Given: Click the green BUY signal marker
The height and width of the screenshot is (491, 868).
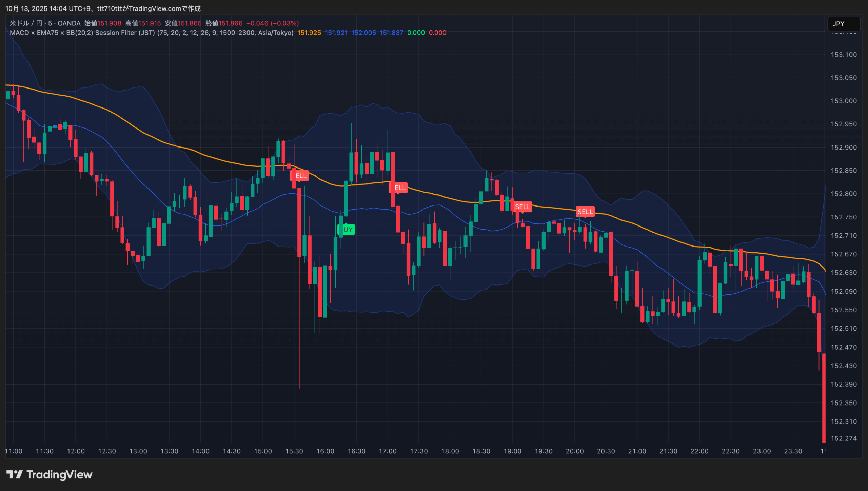Looking at the screenshot, I should click(347, 230).
